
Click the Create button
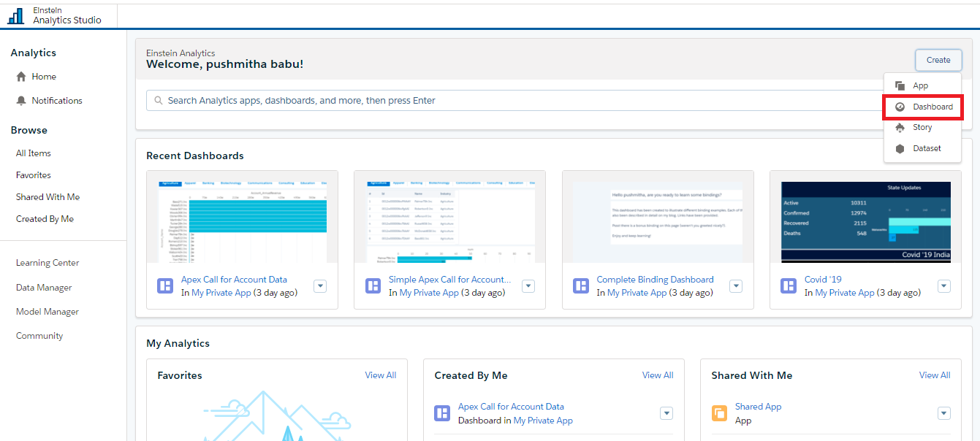point(938,61)
